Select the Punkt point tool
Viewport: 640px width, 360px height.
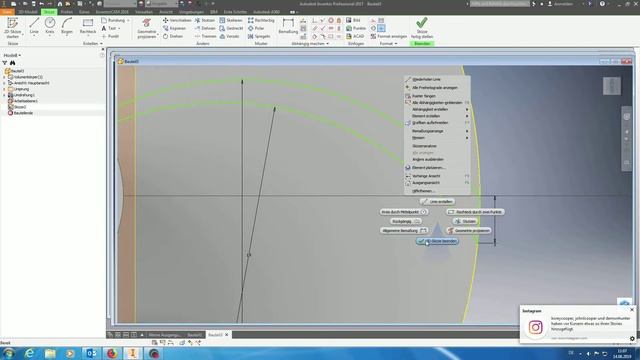[110, 36]
